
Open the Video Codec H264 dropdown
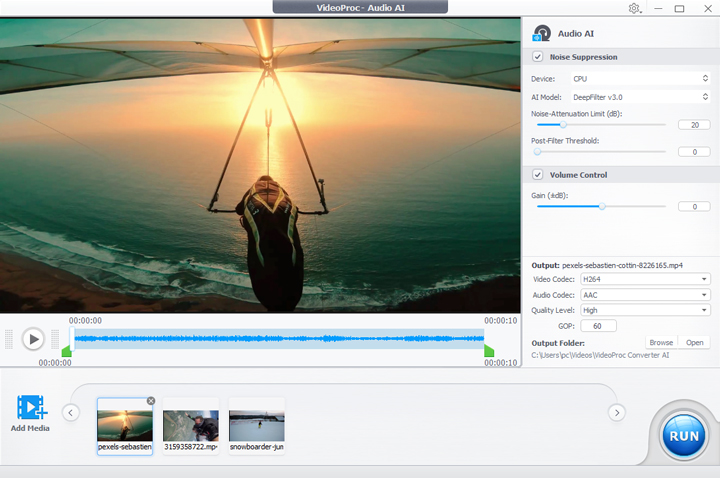pyautogui.click(x=645, y=279)
